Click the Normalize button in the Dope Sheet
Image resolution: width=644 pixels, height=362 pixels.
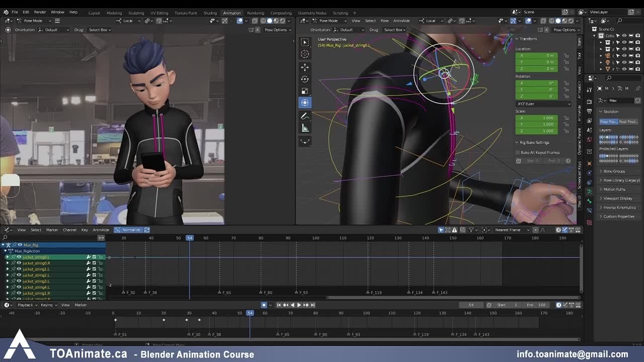(x=130, y=229)
